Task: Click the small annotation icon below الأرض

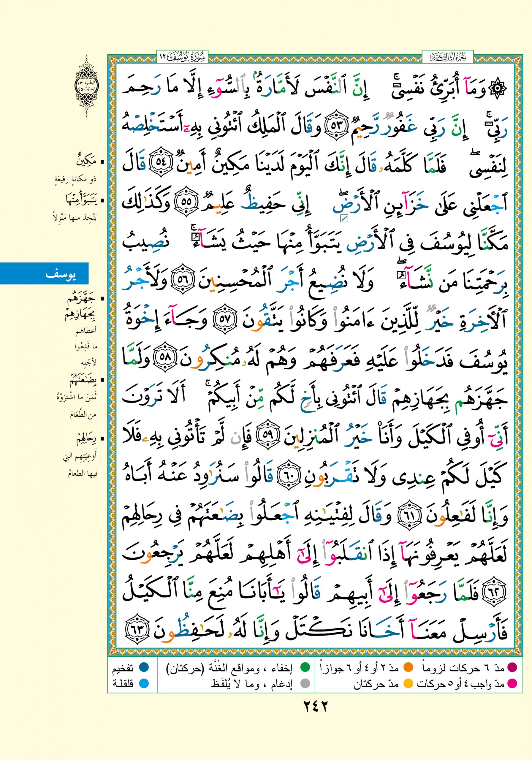Action: [345, 218]
